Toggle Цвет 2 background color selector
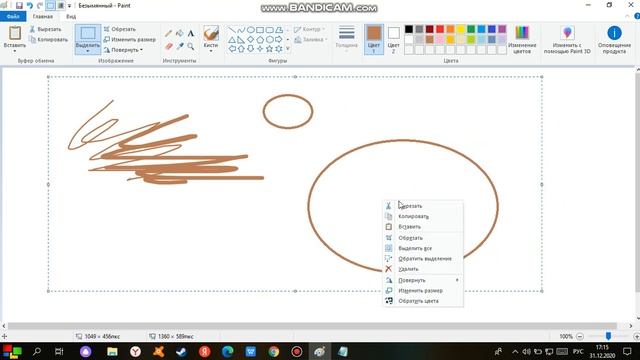Image resolution: width=640 pixels, height=360 pixels. (x=393, y=39)
